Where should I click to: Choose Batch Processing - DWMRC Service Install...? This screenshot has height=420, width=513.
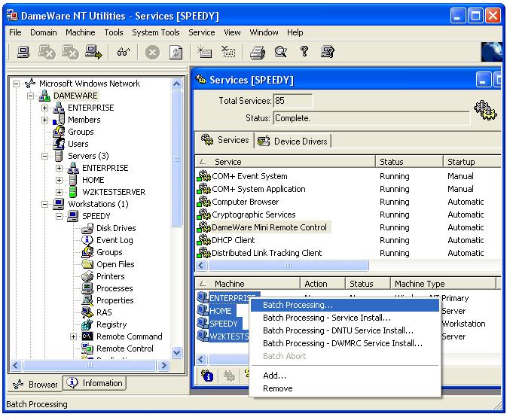pyautogui.click(x=345, y=343)
